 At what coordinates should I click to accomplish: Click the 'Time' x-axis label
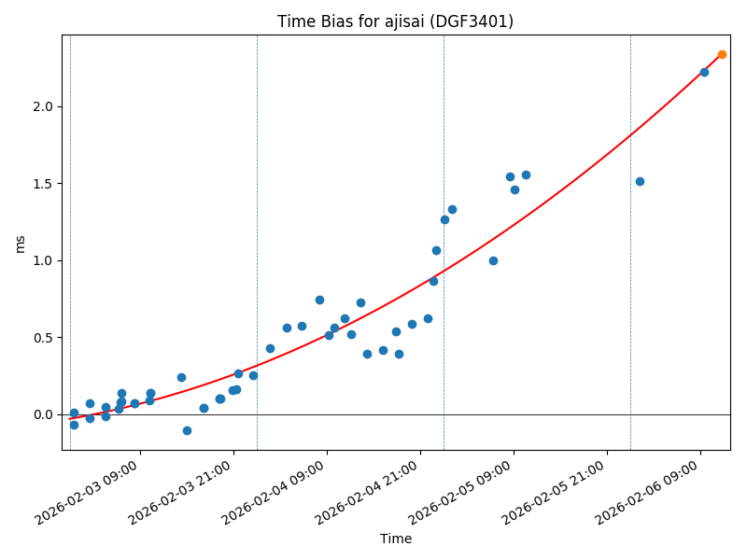(x=395, y=539)
